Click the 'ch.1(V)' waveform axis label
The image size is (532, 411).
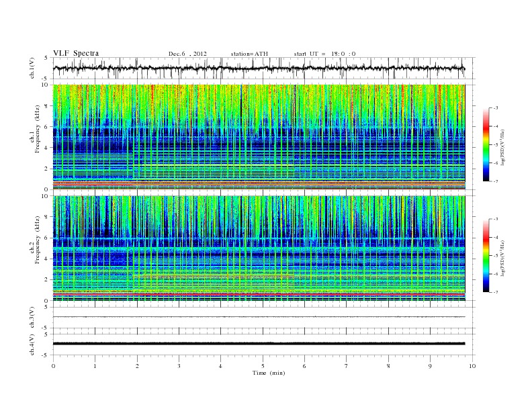[x=32, y=68]
